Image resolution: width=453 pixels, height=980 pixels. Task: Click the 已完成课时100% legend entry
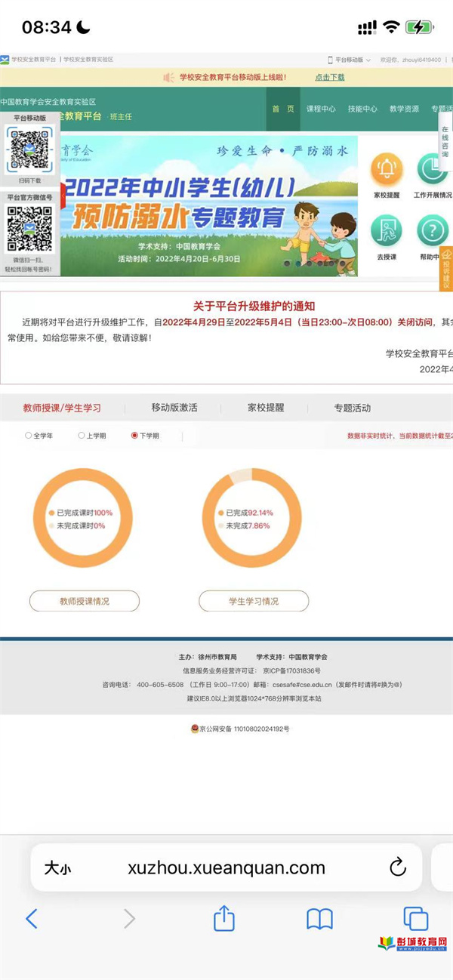(80, 513)
